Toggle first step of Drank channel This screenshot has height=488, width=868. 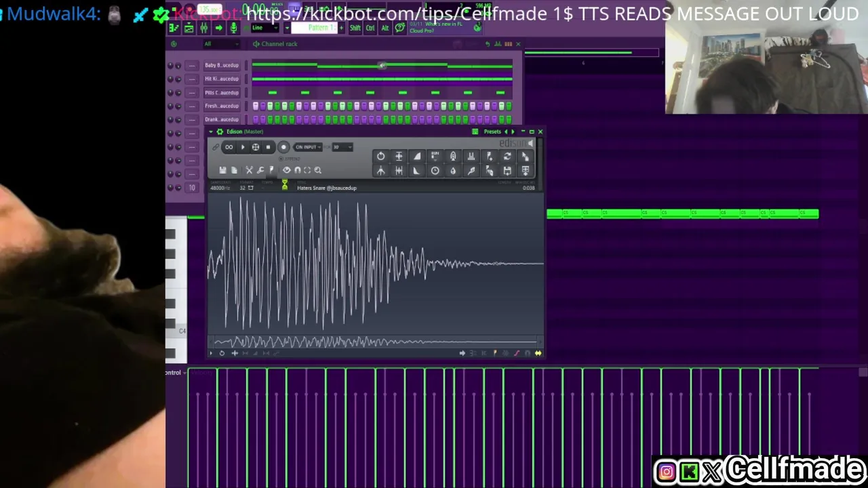tap(256, 119)
